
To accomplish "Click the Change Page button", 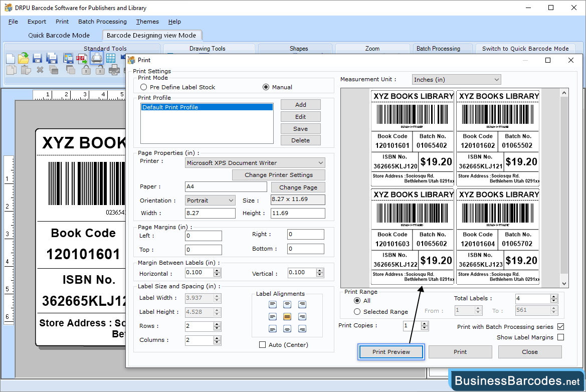I will (298, 187).
